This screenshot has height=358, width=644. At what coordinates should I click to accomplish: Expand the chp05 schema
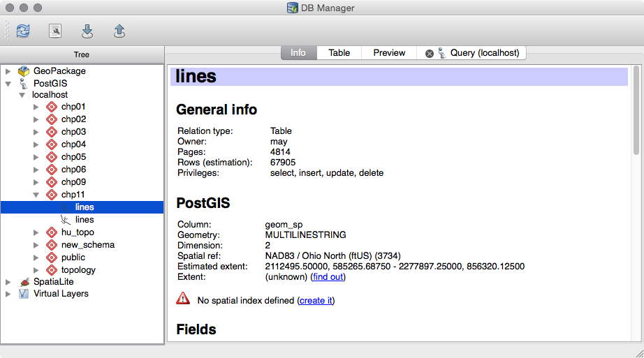click(x=36, y=157)
